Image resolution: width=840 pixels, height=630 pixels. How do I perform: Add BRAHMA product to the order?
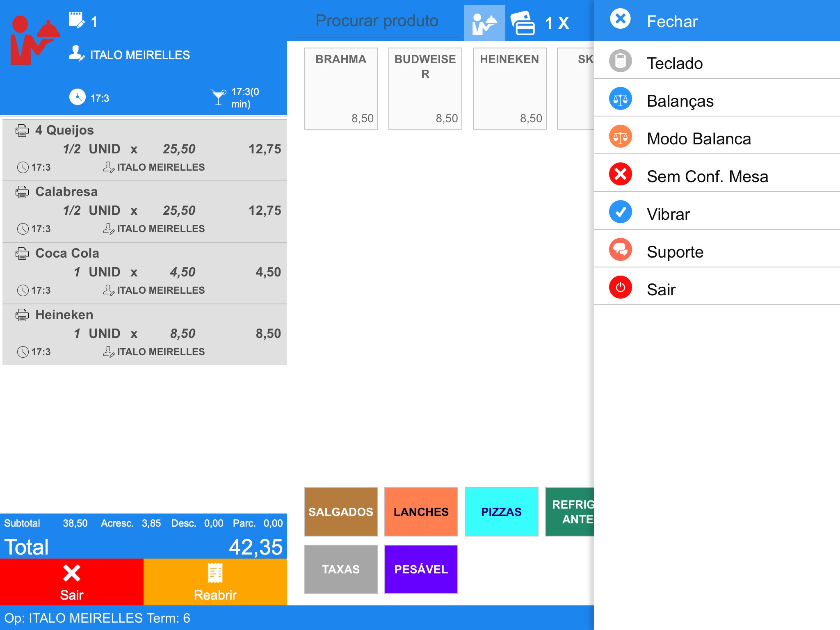(x=341, y=89)
